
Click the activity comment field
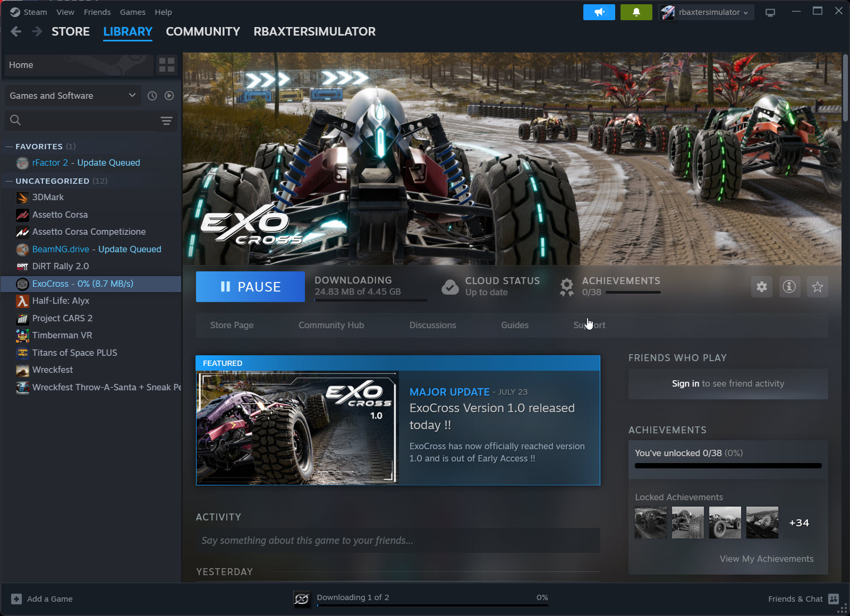click(x=398, y=541)
